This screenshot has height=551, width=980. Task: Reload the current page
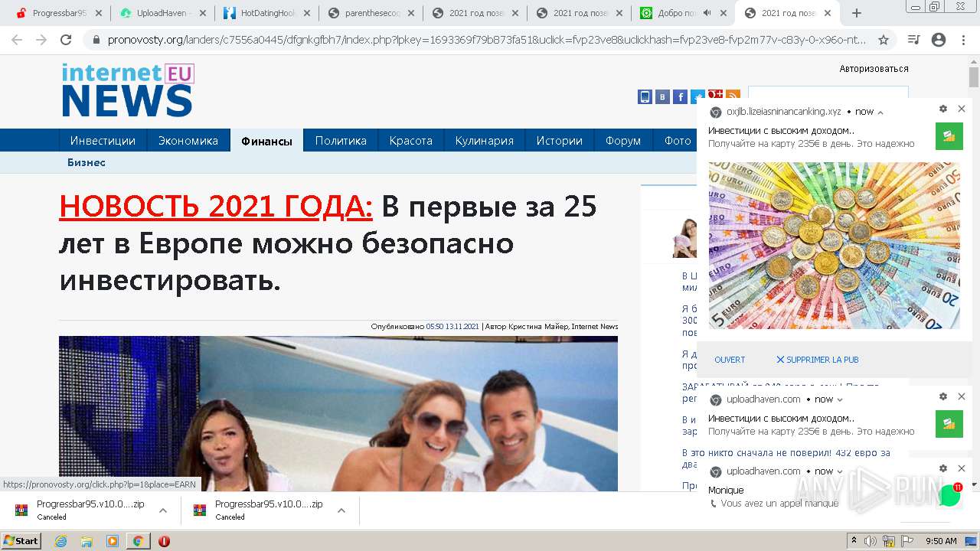(66, 40)
